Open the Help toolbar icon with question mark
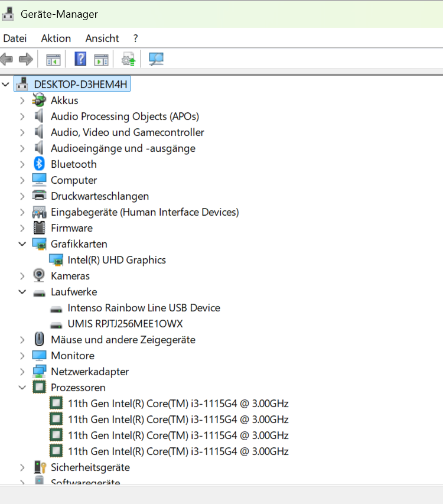Screen dimensions: 443x504 (80, 59)
